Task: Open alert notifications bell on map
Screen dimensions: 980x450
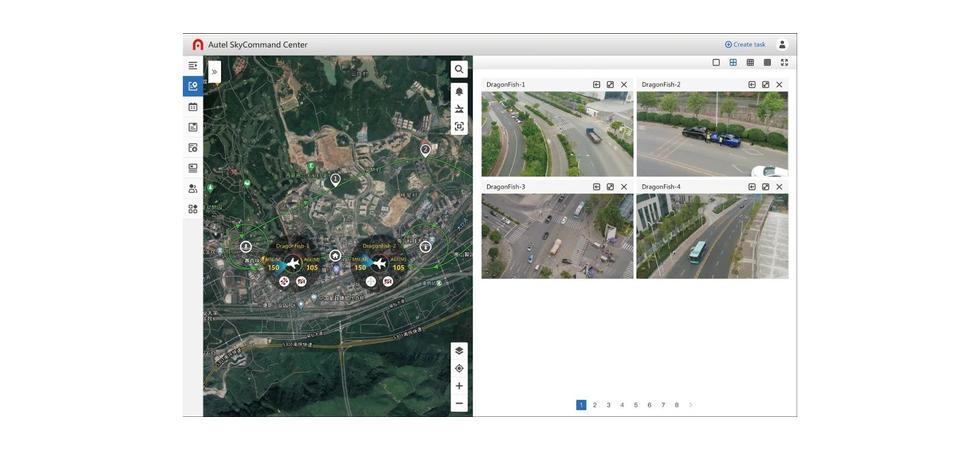Action: [x=459, y=91]
